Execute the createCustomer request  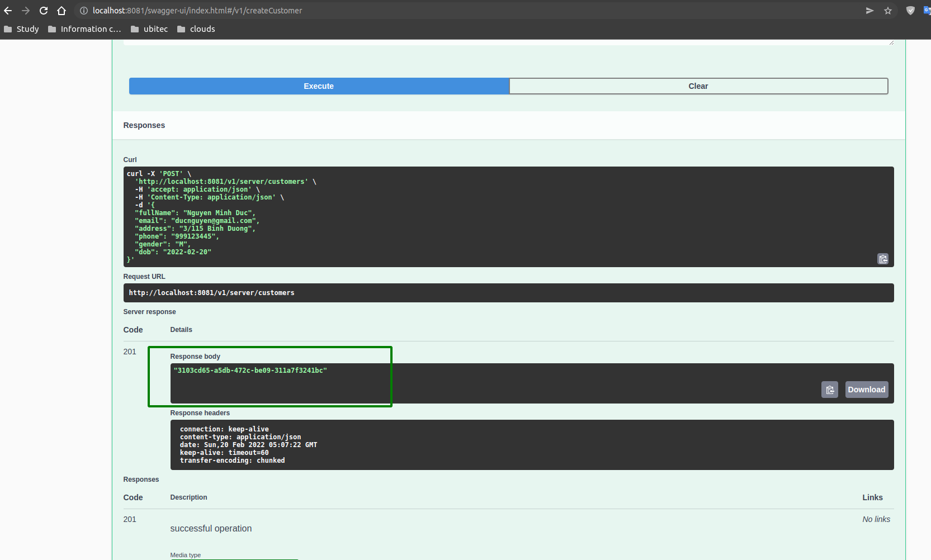[319, 86]
